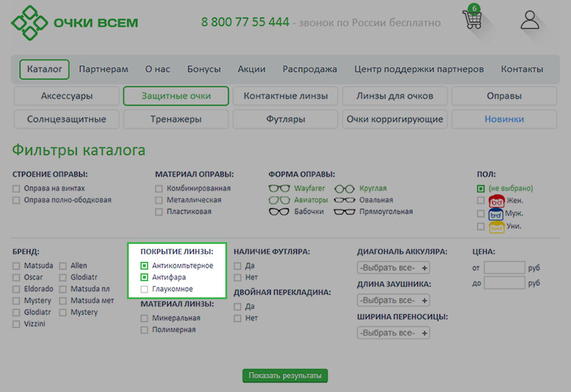Screen dimensions: 571x392
Task: Go to the Распродажа menu item
Action: [x=310, y=69]
